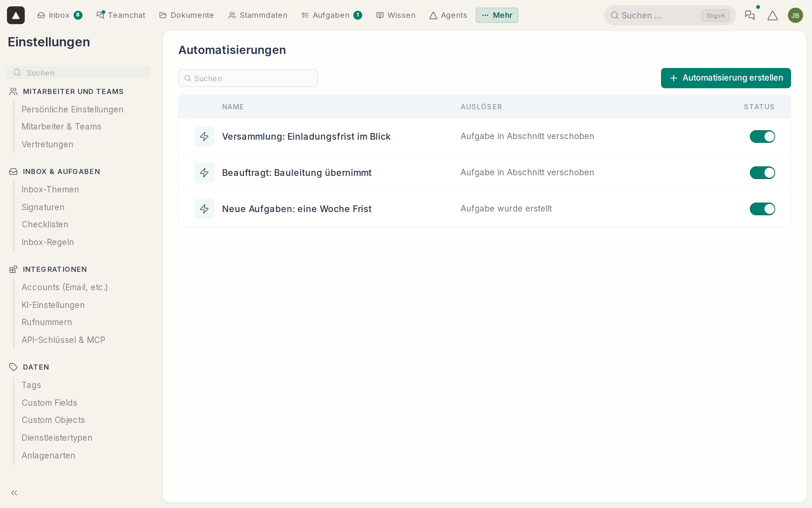This screenshot has height=508, width=812.
Task: Click the black triangle app logo
Action: 16,15
